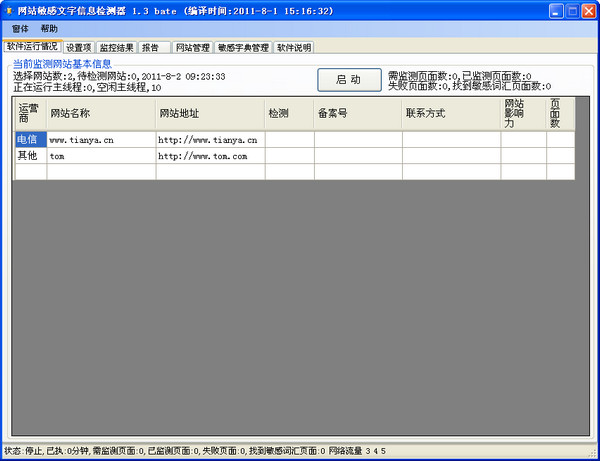Open the 窗体 menu
Image resolution: width=600 pixels, height=461 pixels.
click(x=20, y=29)
